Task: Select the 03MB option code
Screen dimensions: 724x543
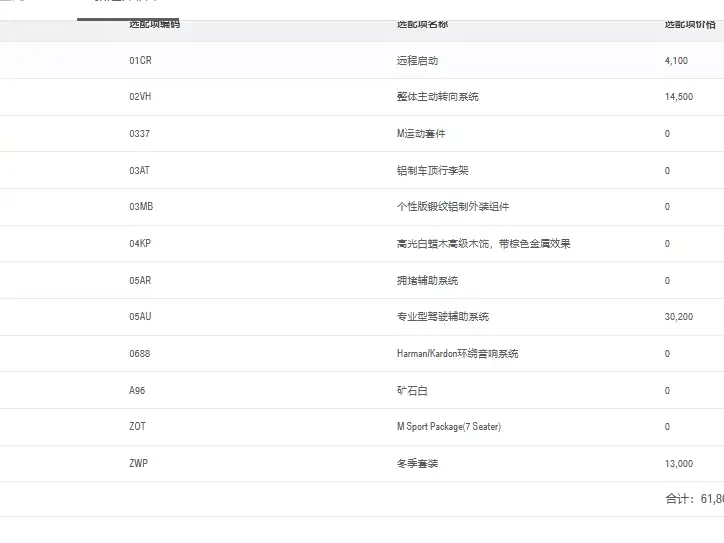Action: tap(141, 206)
